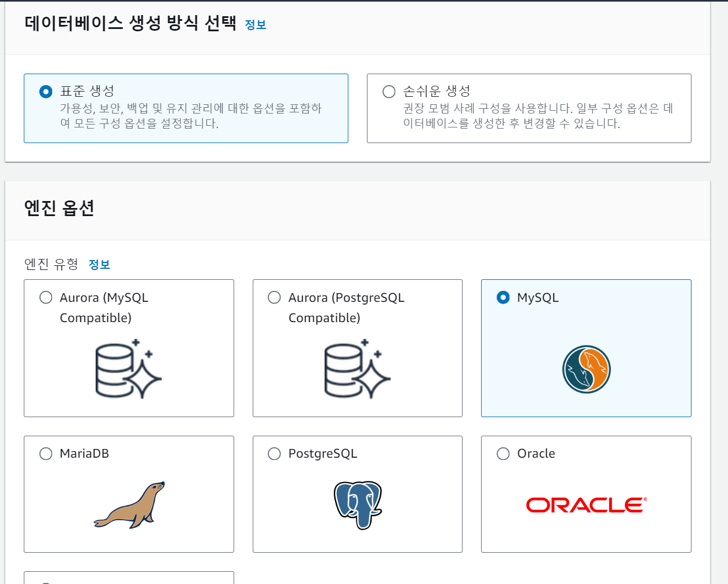This screenshot has width=728, height=584.
Task: Click the 엔진 유형 label
Action: (51, 264)
